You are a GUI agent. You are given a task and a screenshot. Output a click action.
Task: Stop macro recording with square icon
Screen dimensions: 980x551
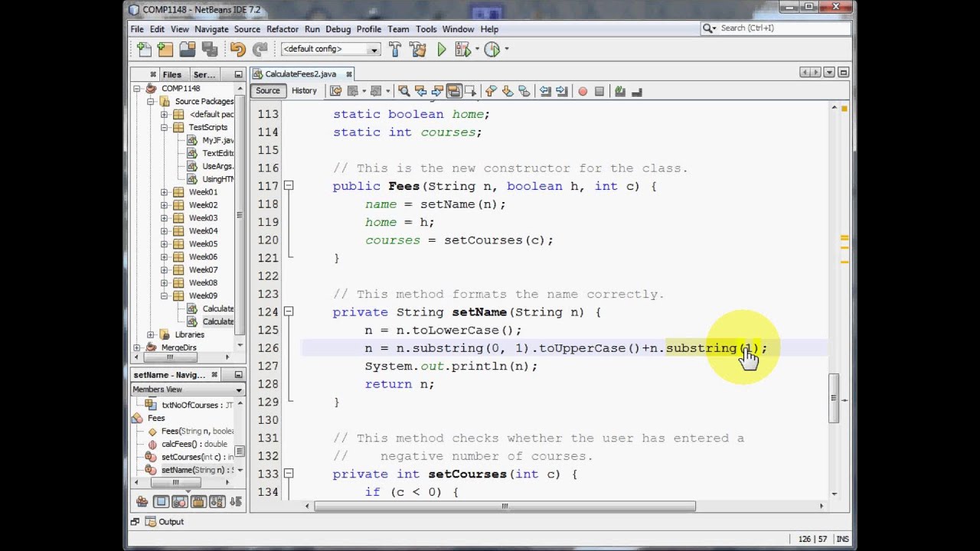(599, 91)
